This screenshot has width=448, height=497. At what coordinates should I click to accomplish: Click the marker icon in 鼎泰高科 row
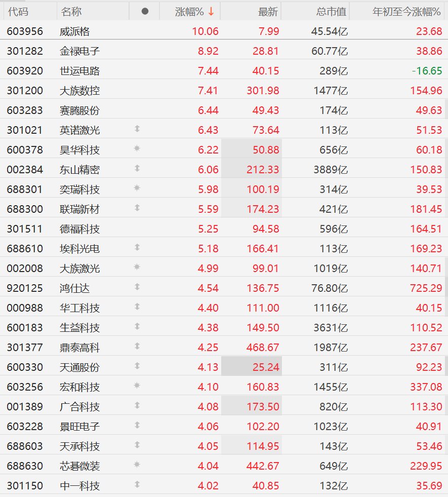137,346
